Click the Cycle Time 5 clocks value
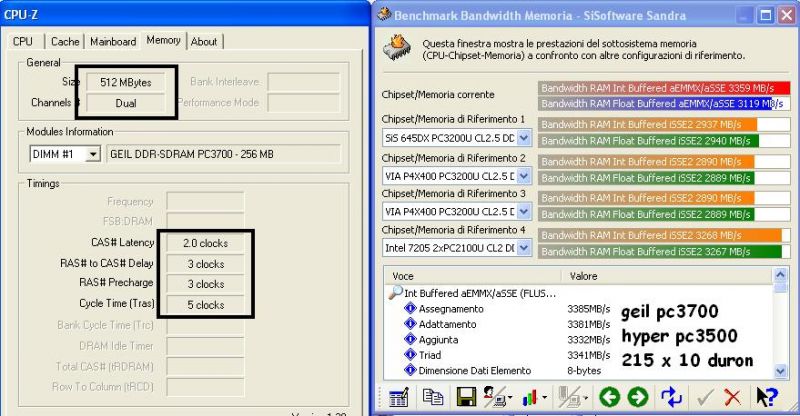 [205, 305]
